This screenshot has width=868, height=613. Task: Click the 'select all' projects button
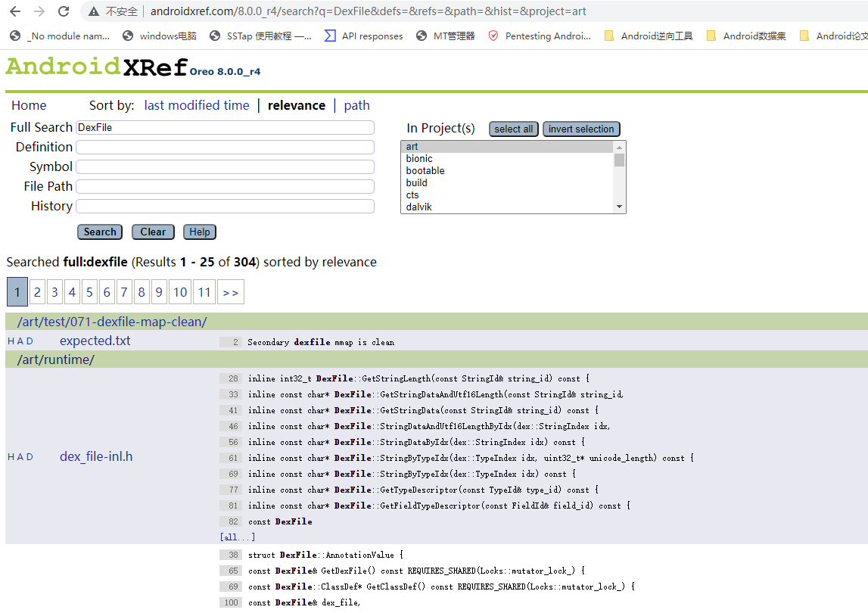pos(514,129)
